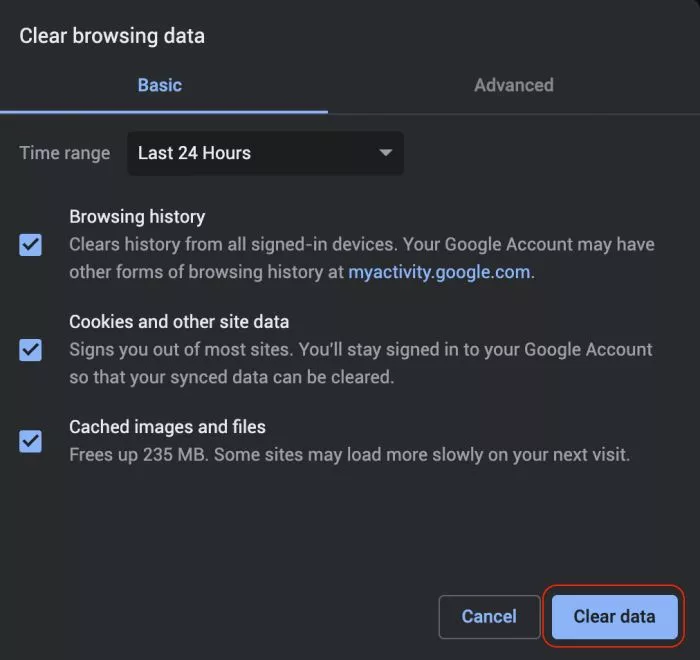The width and height of the screenshot is (700, 660).
Task: Click the Clear browsing data dialog title
Action: (x=112, y=36)
